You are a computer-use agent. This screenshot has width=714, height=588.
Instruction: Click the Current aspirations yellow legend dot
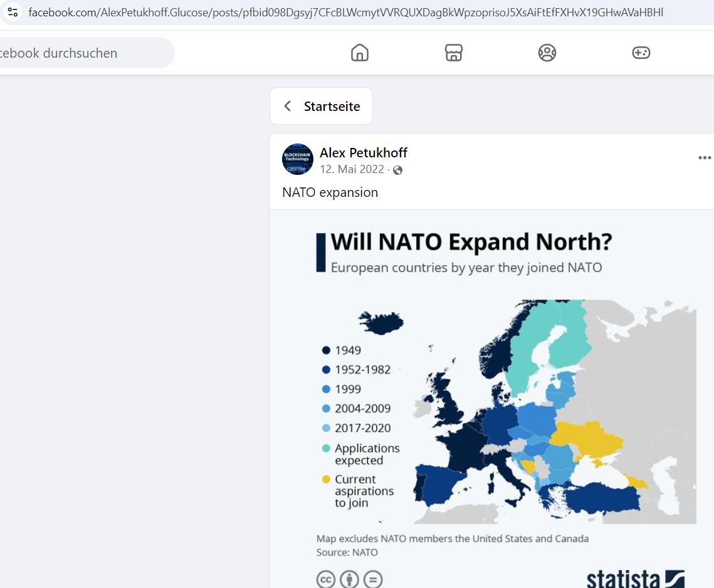[326, 479]
